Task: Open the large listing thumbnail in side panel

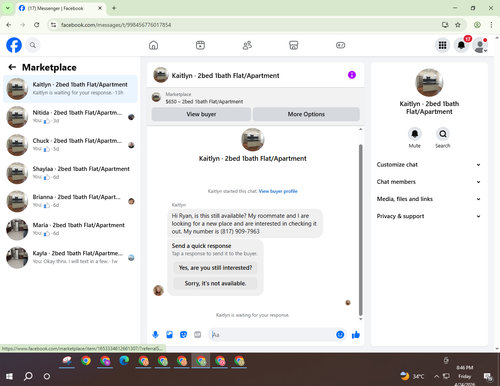Action: coord(429,82)
